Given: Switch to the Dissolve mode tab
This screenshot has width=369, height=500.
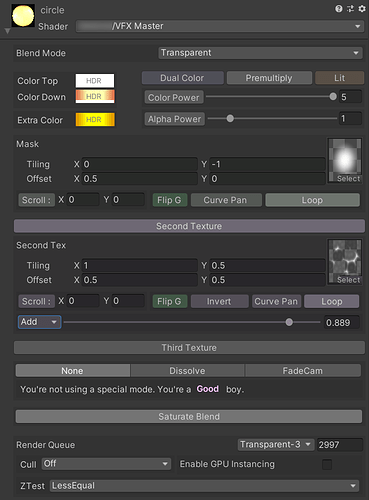Looking at the screenshot, I should [x=187, y=371].
